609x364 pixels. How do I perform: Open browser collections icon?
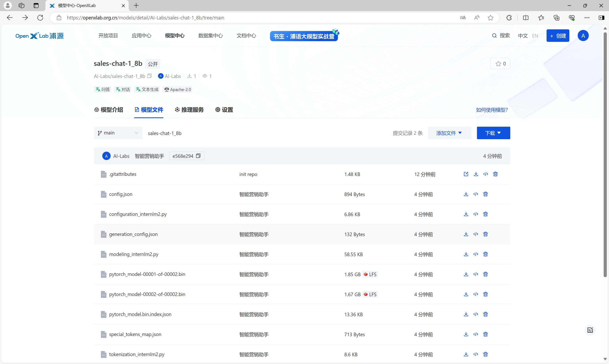556,18
